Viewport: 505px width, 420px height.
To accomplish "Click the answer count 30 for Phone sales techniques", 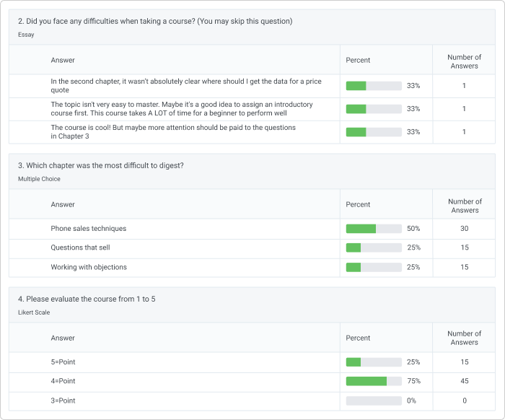I will pyautogui.click(x=464, y=229).
